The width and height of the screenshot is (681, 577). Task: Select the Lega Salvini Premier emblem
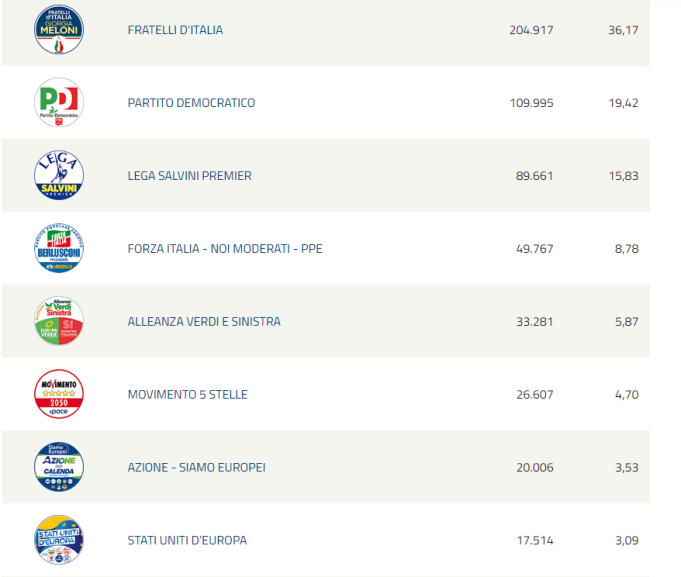pyautogui.click(x=59, y=175)
